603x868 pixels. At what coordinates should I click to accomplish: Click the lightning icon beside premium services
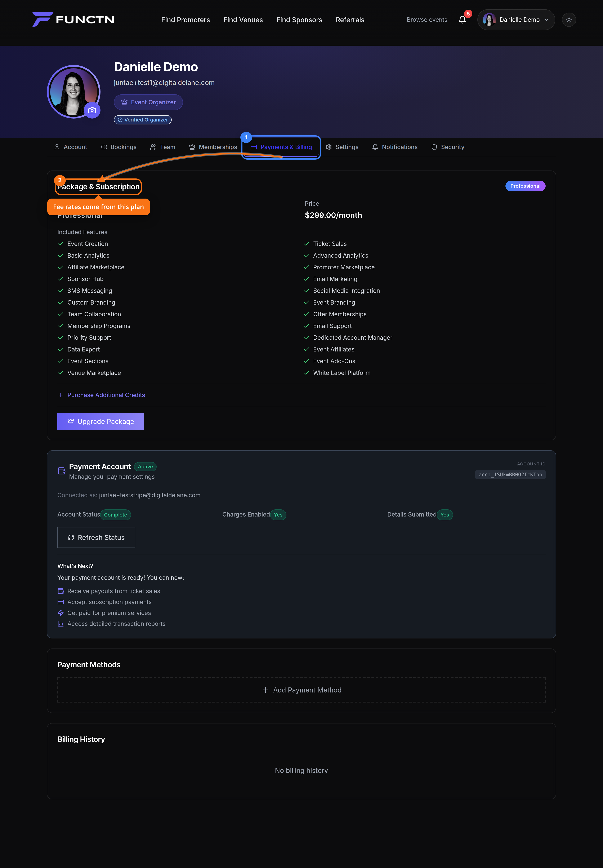61,613
